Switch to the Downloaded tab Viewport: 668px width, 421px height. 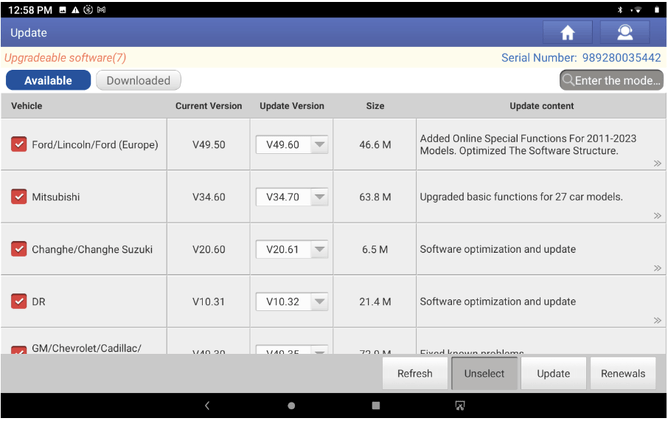click(x=138, y=80)
